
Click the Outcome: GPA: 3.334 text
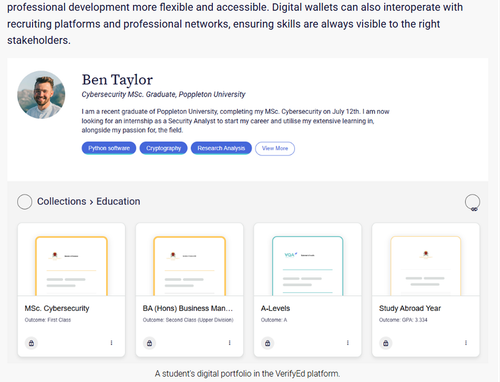coord(403,320)
